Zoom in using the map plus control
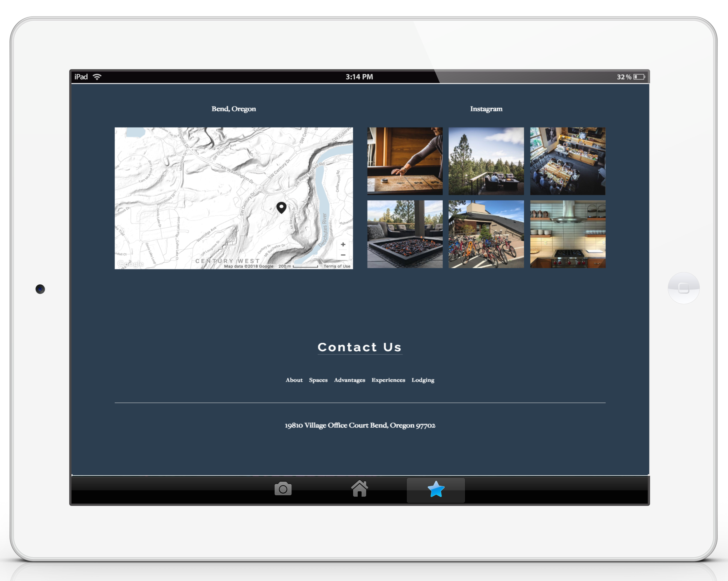This screenshot has height=581, width=728. pyautogui.click(x=343, y=244)
